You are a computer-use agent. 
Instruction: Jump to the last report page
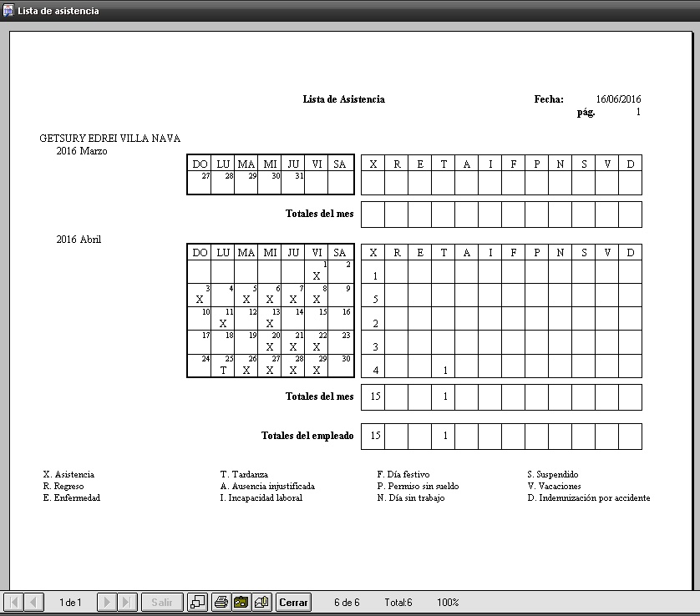click(x=127, y=602)
